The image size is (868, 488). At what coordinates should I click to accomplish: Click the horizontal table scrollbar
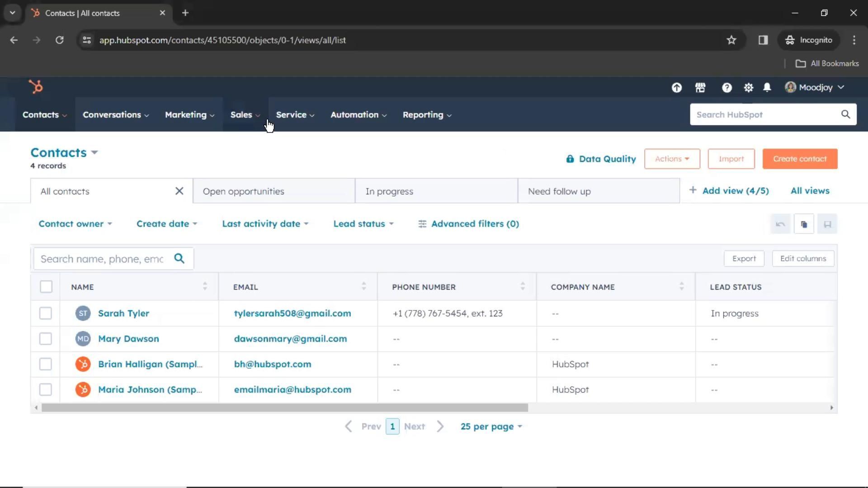(285, 408)
